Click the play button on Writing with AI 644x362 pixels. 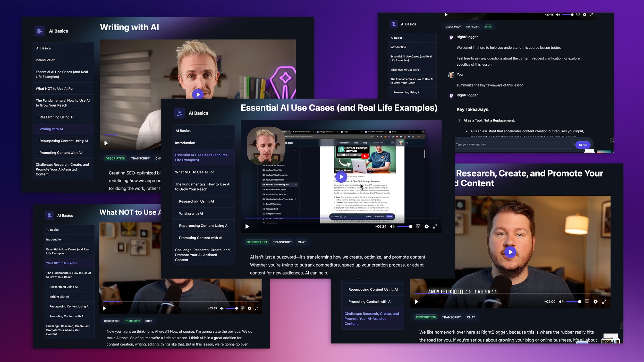tap(198, 94)
